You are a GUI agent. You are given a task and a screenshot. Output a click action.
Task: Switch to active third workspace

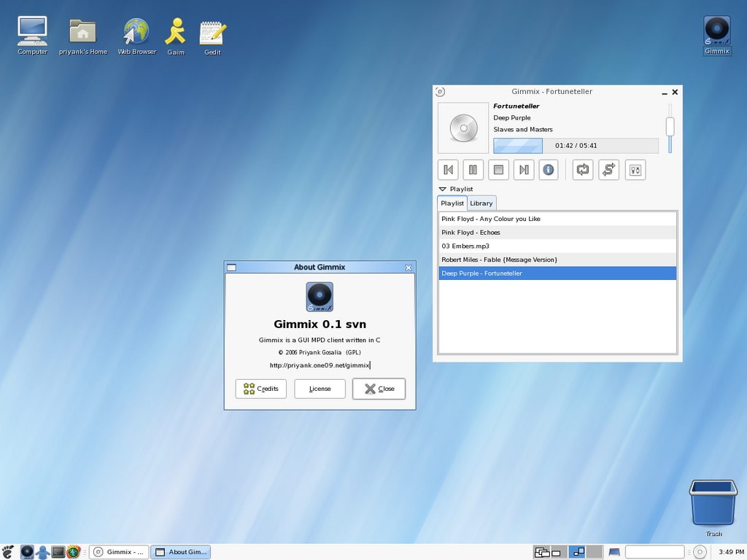(577, 552)
